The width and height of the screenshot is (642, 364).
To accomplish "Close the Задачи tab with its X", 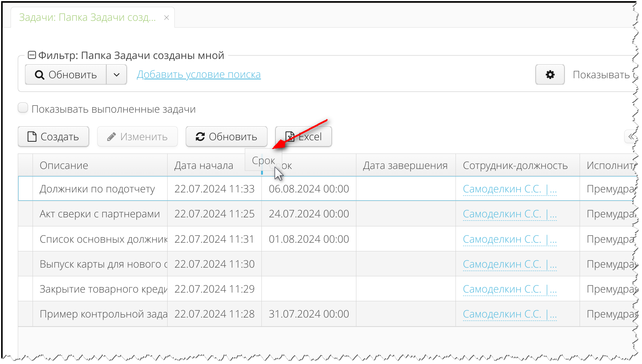I will pos(166,17).
